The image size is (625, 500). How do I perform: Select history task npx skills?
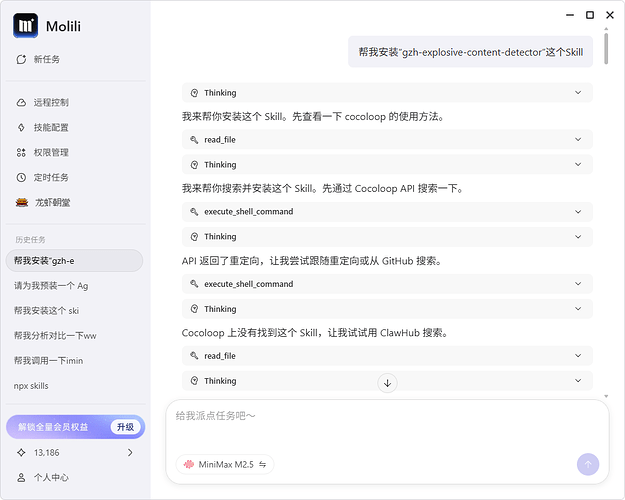(x=31, y=386)
